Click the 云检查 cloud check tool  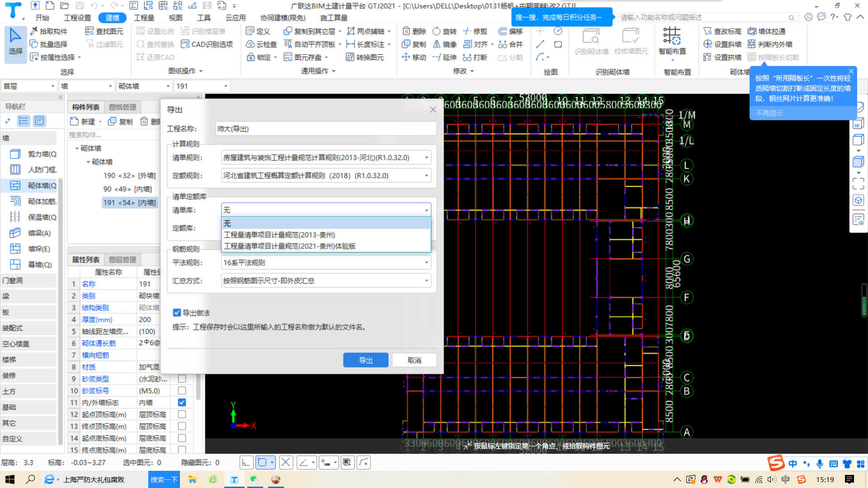[261, 44]
